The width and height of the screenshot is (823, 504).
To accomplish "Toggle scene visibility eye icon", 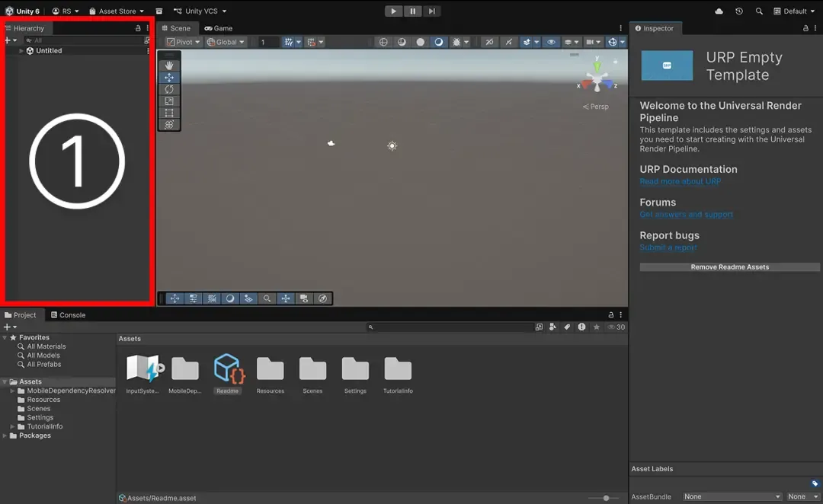I will [x=552, y=42].
